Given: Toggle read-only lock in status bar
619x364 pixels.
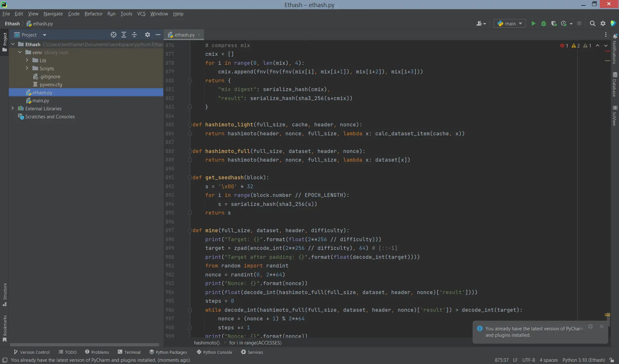Looking at the screenshot, I should point(612,360).
